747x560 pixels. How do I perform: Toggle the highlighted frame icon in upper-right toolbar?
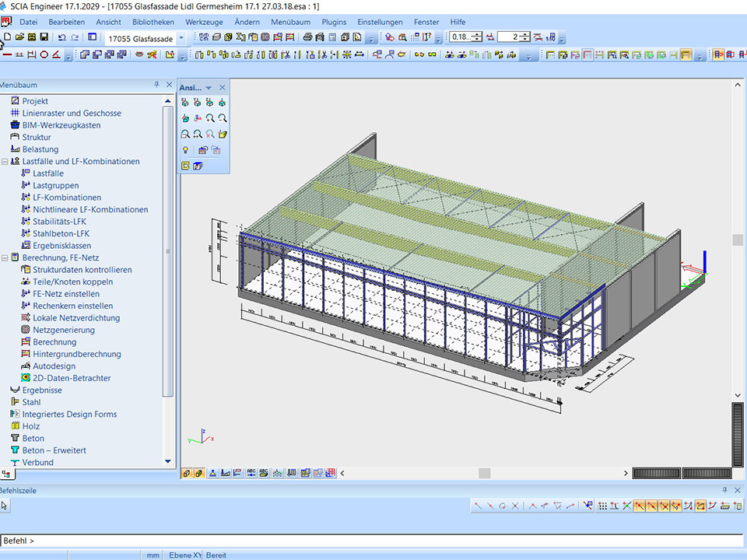(x=686, y=55)
